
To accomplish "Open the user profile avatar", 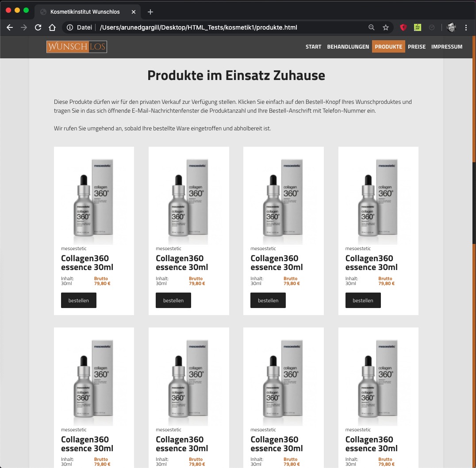I will point(451,27).
